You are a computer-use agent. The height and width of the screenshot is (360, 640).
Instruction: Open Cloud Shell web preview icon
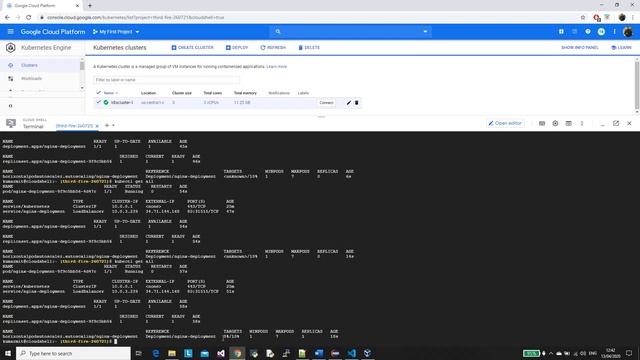coord(569,123)
